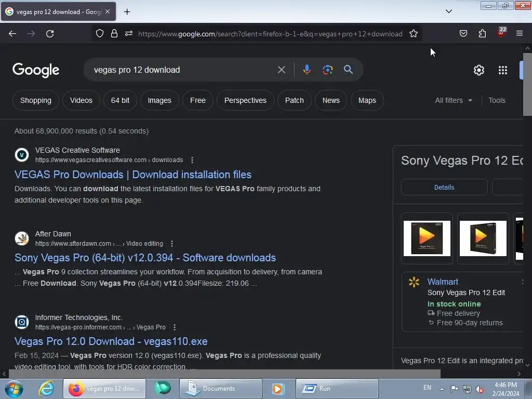Screen dimensions: 532x399
Task: Open the Google apps grid
Action: click(x=503, y=70)
